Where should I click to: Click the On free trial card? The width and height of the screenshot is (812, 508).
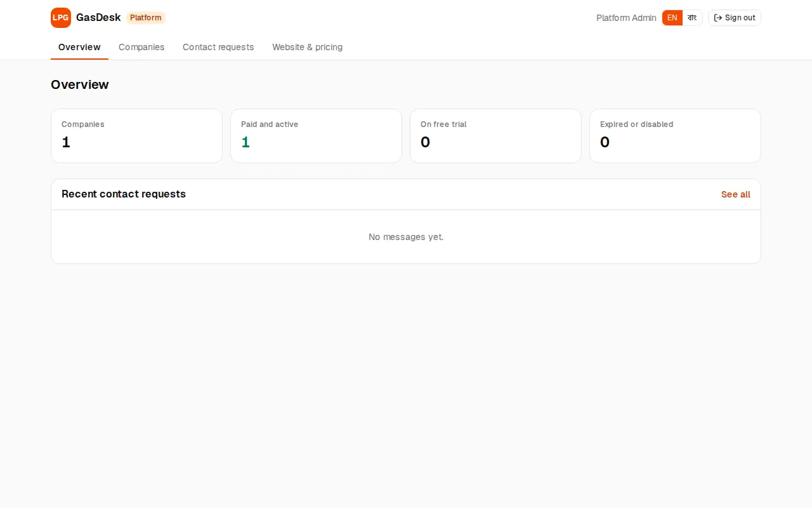tap(495, 136)
